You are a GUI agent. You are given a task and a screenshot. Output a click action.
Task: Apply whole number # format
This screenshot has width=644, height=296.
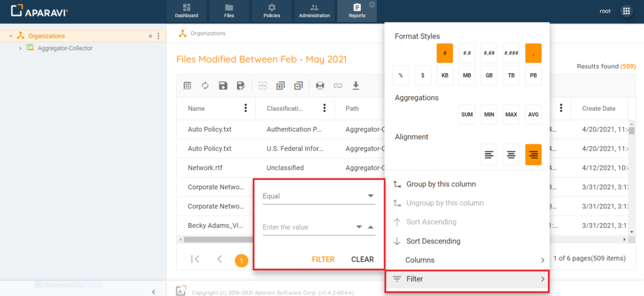pos(445,53)
